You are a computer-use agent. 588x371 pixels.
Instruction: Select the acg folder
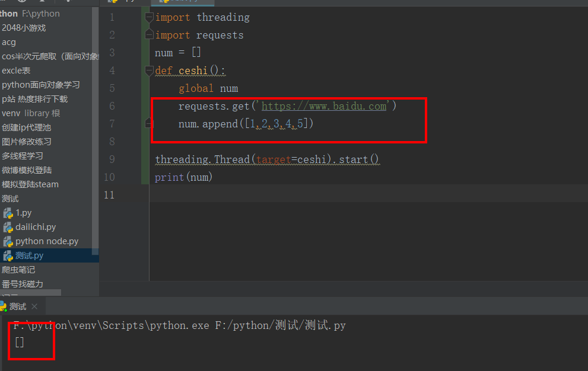pos(9,42)
